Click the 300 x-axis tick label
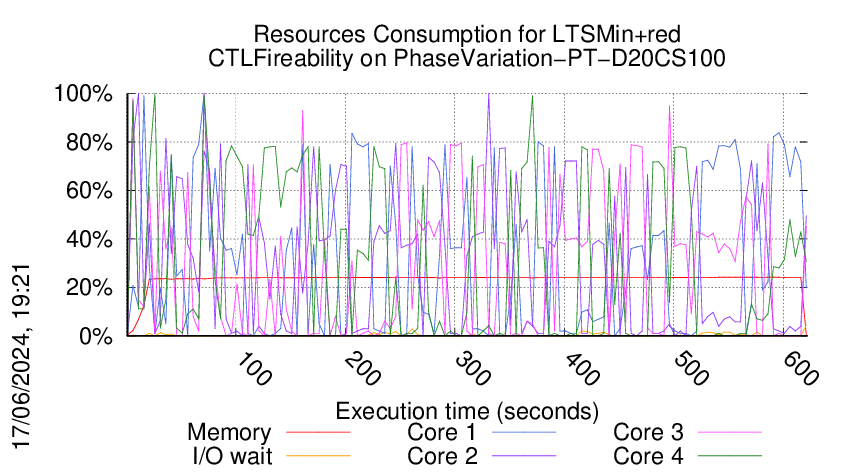The width and height of the screenshot is (850, 475). point(473,370)
